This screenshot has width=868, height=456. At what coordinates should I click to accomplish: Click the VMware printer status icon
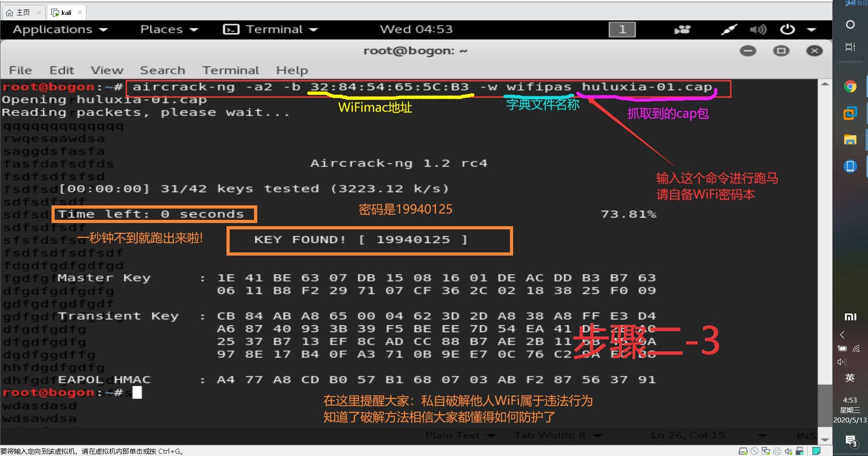tap(777, 451)
